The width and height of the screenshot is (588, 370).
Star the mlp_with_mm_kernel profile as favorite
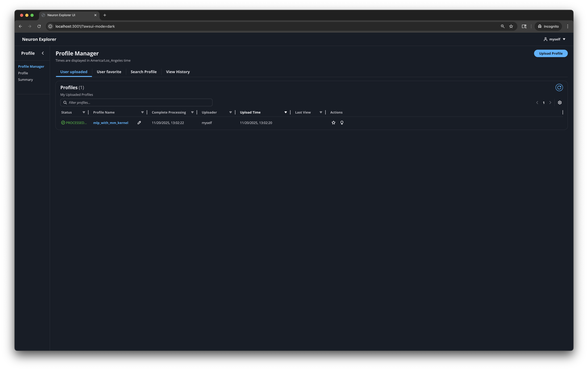(333, 123)
